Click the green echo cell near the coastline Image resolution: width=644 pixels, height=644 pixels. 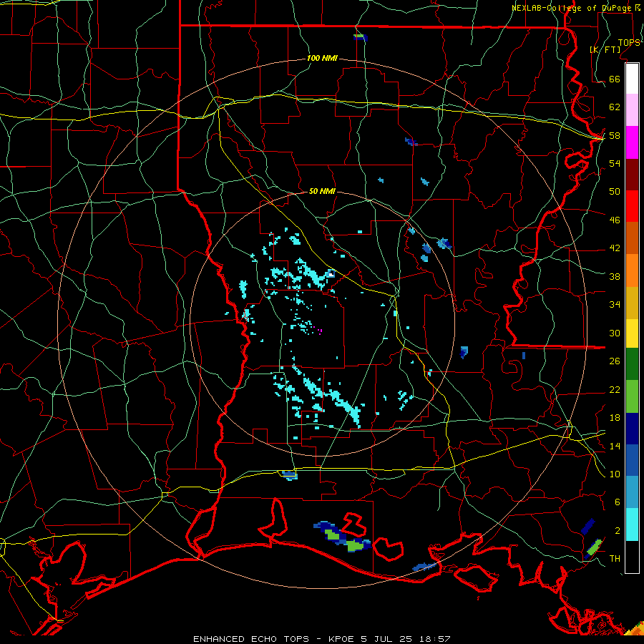point(355,546)
